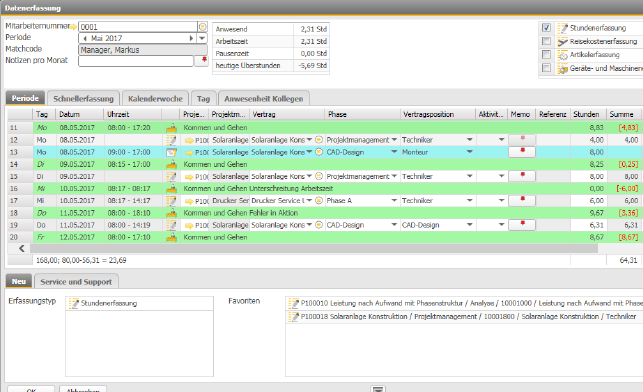
Task: Open the Service und Support tab
Action: point(76,282)
